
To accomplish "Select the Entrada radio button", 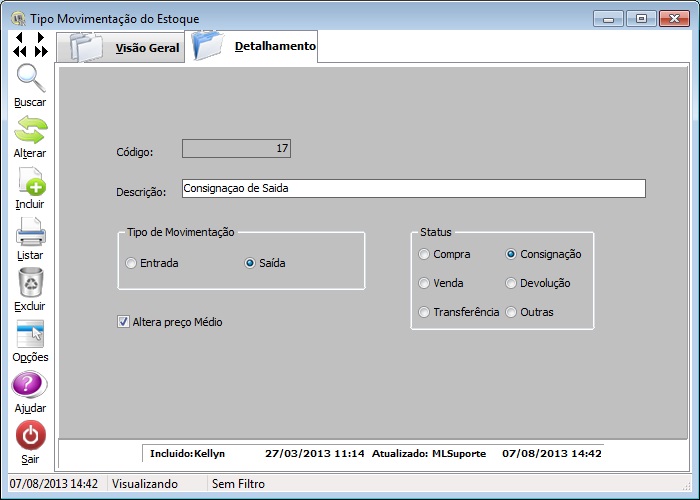I will coord(131,264).
